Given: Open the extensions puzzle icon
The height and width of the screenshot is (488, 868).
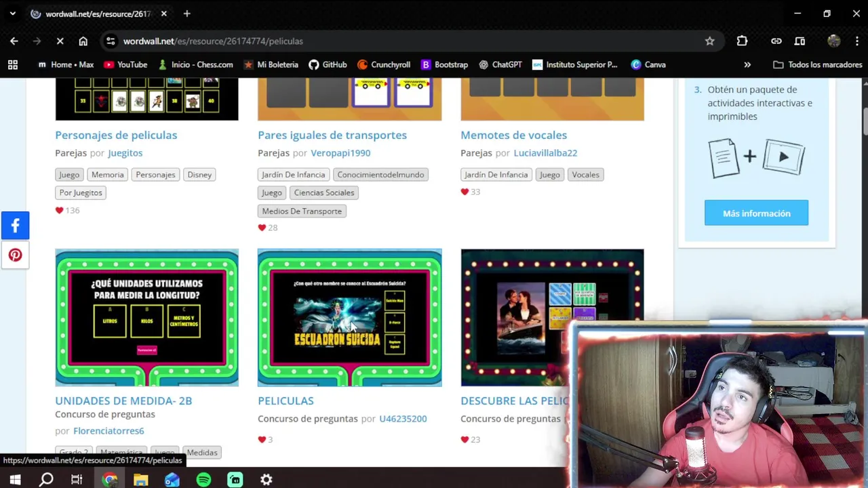Looking at the screenshot, I should click(x=742, y=41).
